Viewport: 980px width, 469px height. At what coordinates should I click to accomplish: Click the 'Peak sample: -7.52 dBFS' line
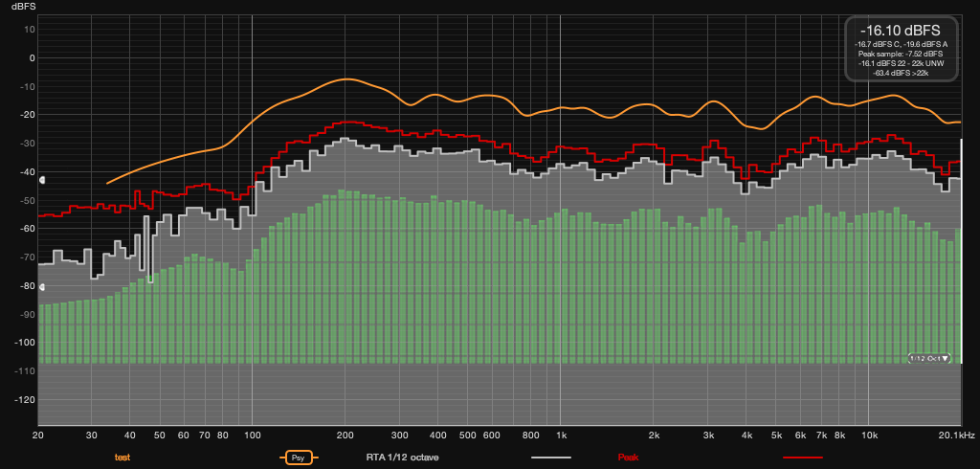[x=900, y=54]
